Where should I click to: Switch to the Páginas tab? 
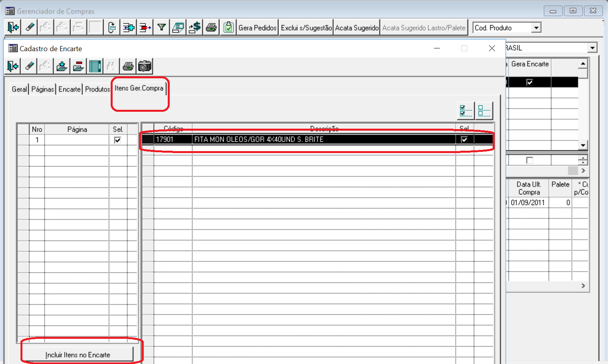[x=43, y=89]
